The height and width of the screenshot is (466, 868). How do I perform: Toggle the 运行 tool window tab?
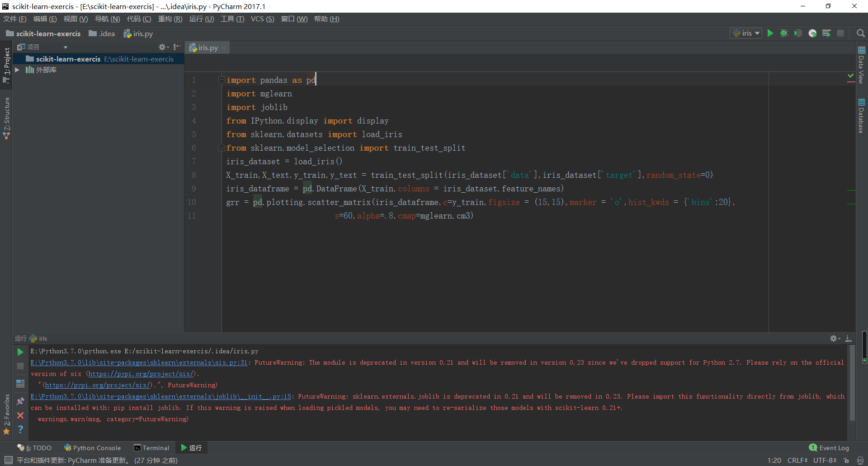[x=191, y=448]
